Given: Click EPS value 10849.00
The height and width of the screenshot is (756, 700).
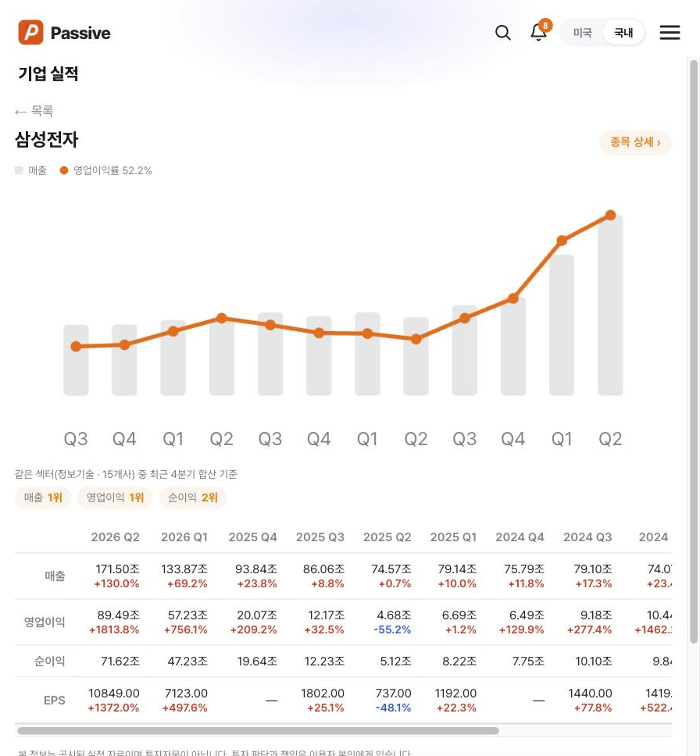Looking at the screenshot, I should [x=114, y=694].
